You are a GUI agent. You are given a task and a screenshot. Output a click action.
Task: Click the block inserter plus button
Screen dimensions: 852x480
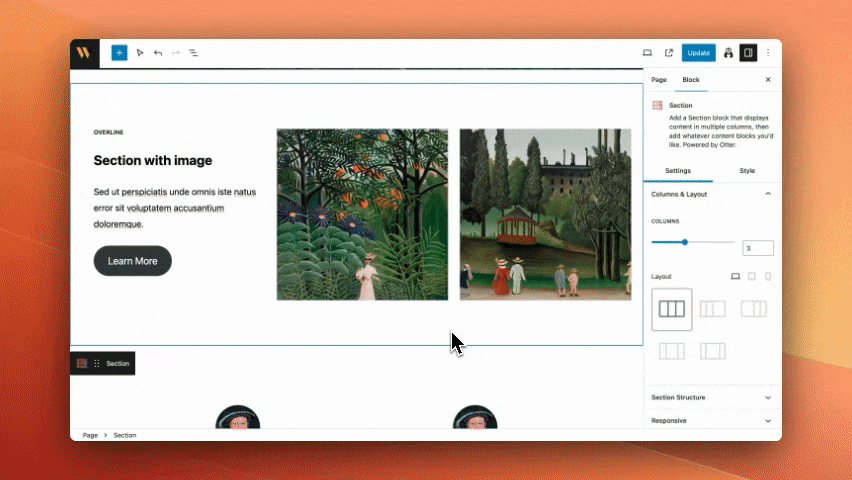click(119, 53)
